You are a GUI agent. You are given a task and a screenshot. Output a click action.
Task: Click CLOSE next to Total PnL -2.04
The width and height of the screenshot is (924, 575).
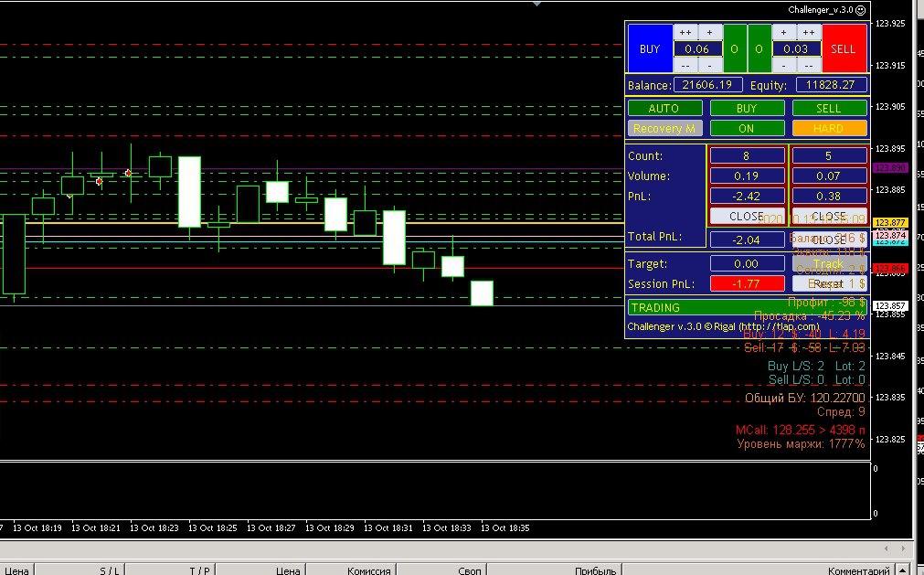829,240
